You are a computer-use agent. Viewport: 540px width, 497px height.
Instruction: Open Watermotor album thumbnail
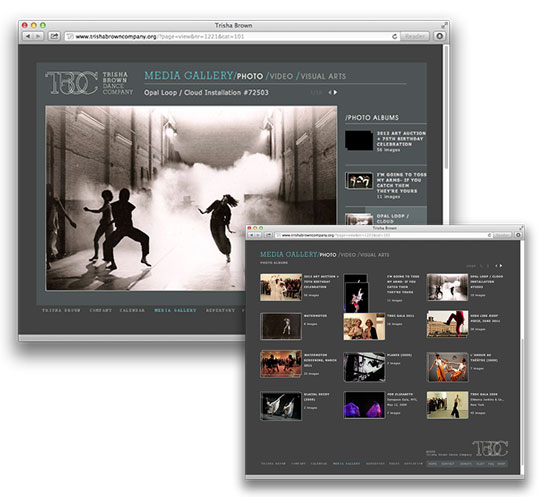(x=281, y=326)
